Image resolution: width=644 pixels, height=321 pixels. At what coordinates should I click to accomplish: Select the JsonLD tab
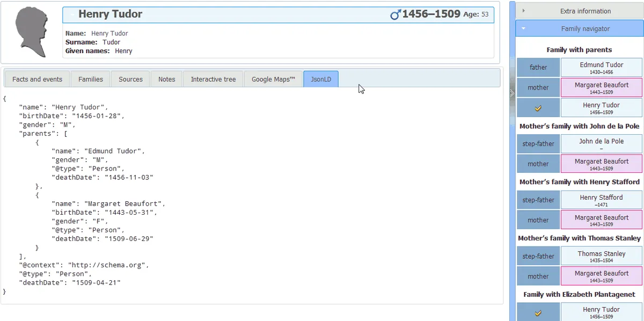(x=321, y=79)
